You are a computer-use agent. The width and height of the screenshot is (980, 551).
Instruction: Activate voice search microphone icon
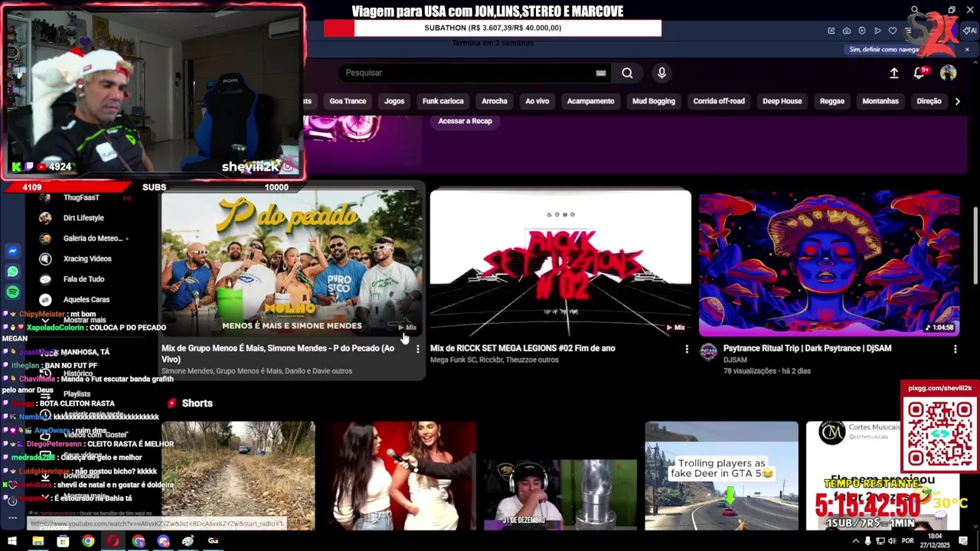click(661, 73)
